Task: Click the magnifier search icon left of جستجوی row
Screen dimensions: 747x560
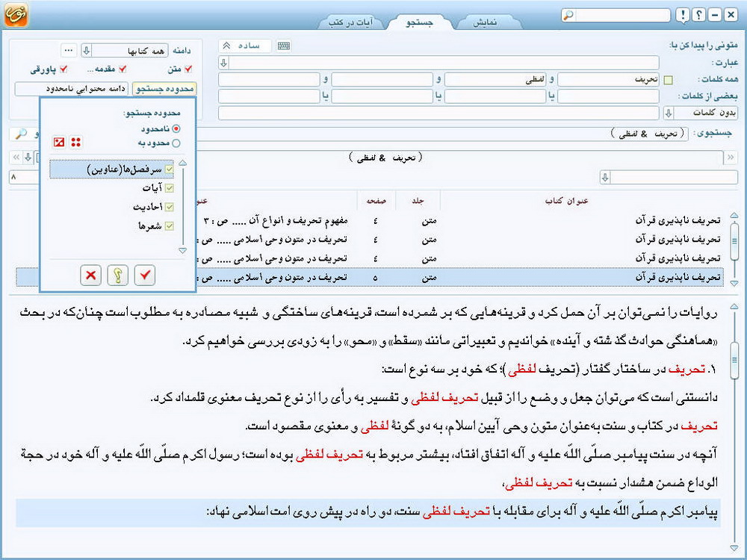Action: coord(21,134)
